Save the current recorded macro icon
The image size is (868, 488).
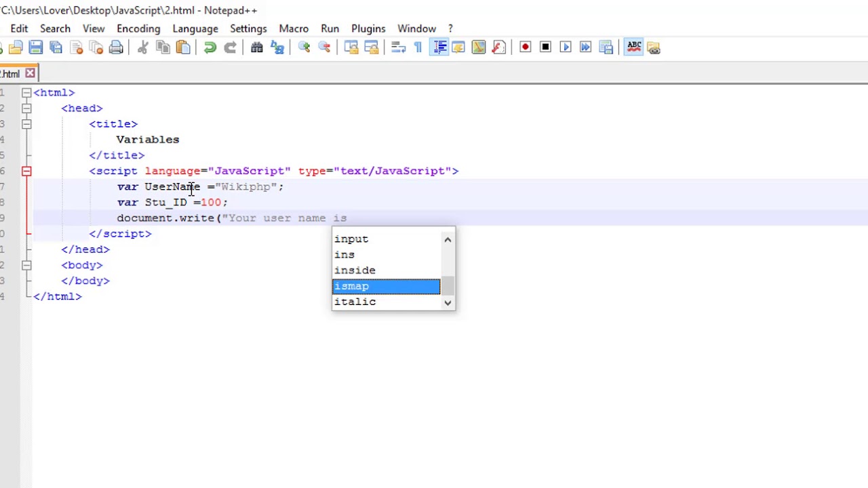(x=606, y=47)
